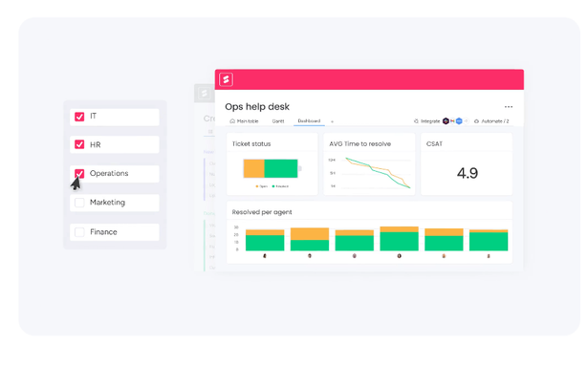Image resolution: width=588 pixels, height=367 pixels.
Task: Uncheck the HR checkbox
Action: pyautogui.click(x=79, y=144)
